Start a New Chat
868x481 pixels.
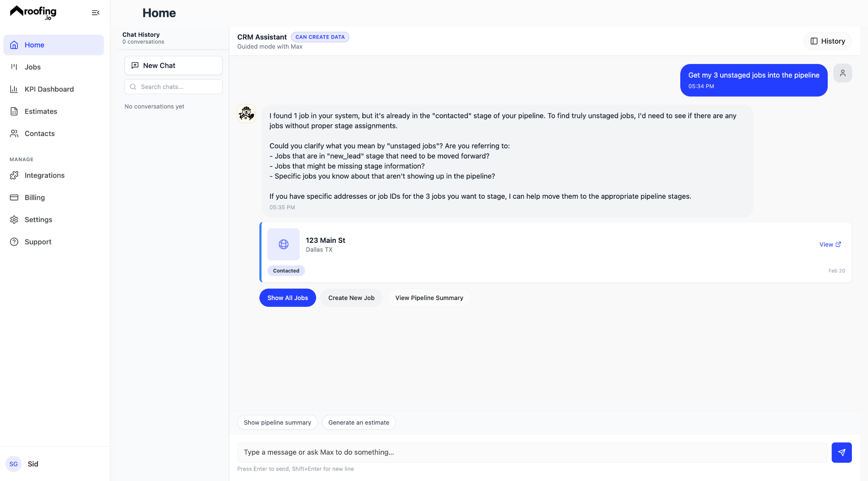[173, 65]
